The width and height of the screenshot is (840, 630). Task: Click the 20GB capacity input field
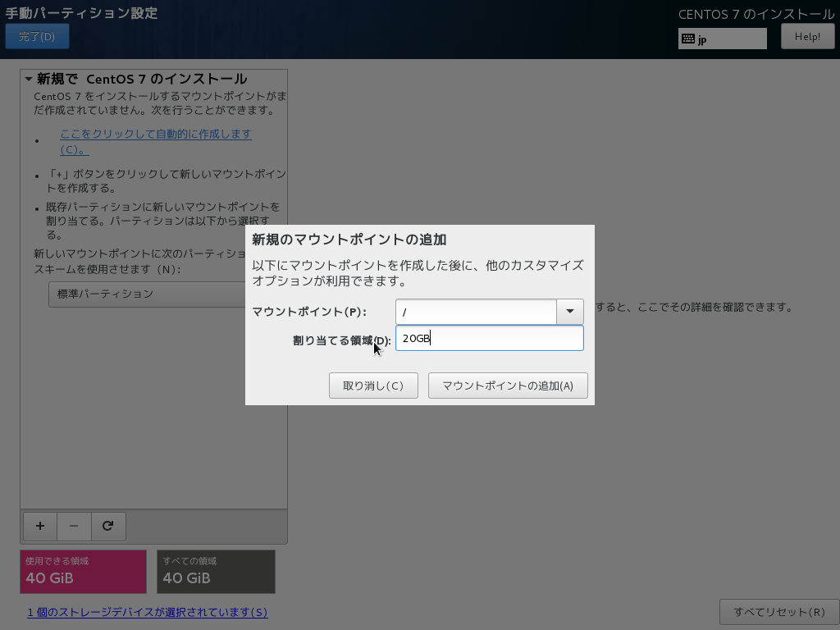tap(490, 337)
